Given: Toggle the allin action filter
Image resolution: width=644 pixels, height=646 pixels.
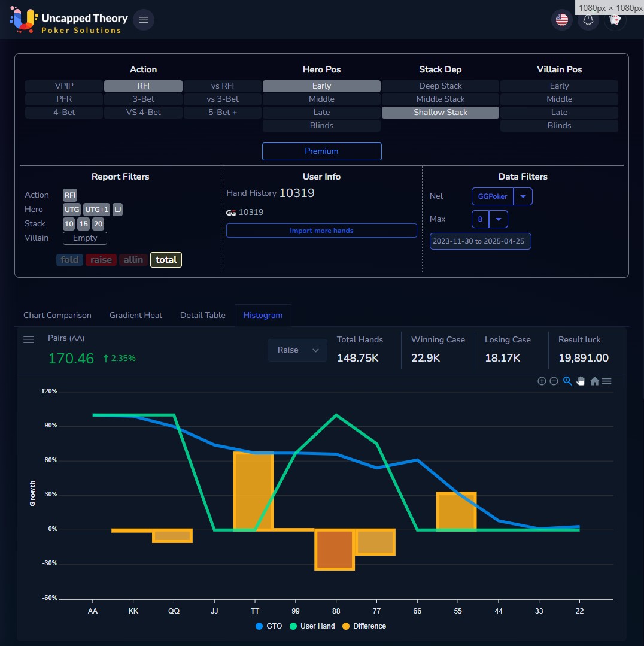Looking at the screenshot, I should (133, 260).
